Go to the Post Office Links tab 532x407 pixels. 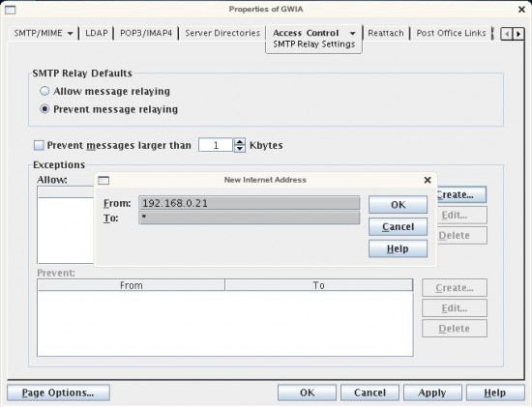[x=451, y=33]
